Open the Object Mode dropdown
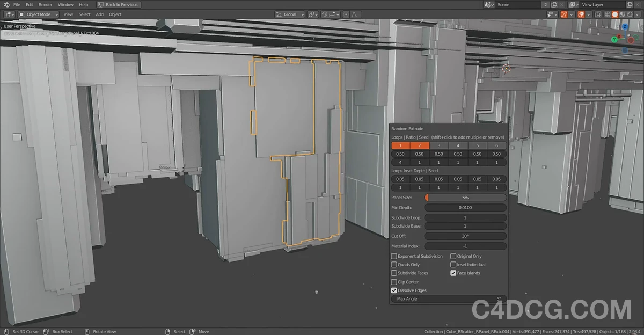The height and width of the screenshot is (335, 644). pos(38,14)
